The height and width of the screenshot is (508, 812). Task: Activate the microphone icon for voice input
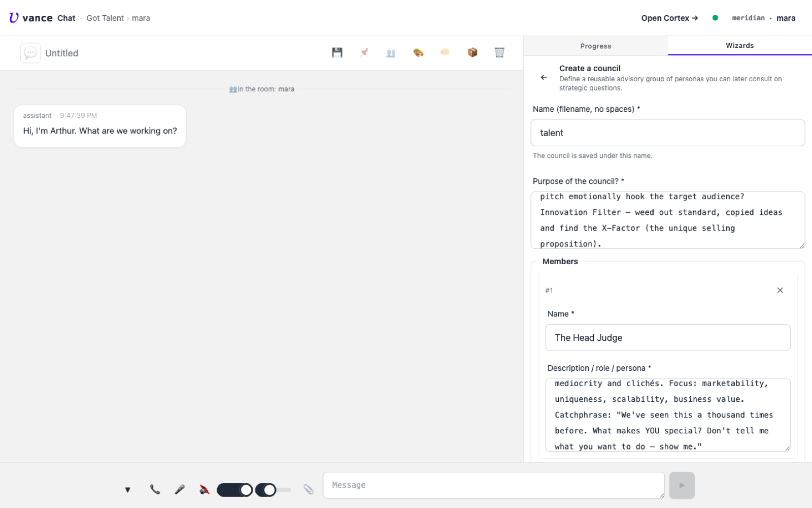pyautogui.click(x=180, y=490)
